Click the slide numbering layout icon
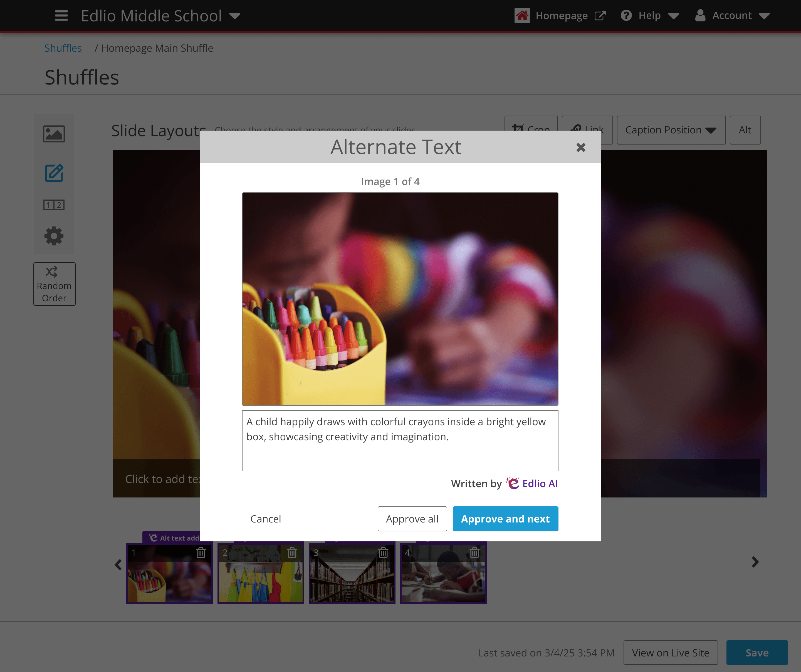Image resolution: width=801 pixels, height=672 pixels. point(54,205)
